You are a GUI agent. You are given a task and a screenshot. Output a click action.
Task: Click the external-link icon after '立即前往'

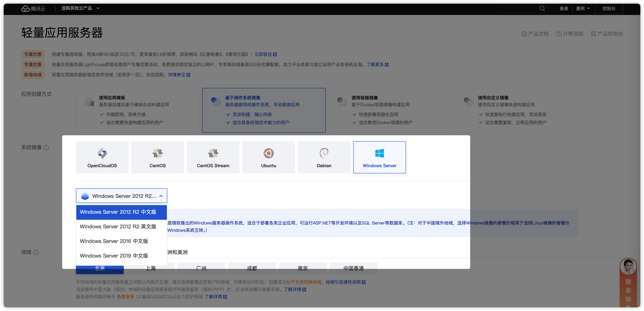click(x=275, y=54)
